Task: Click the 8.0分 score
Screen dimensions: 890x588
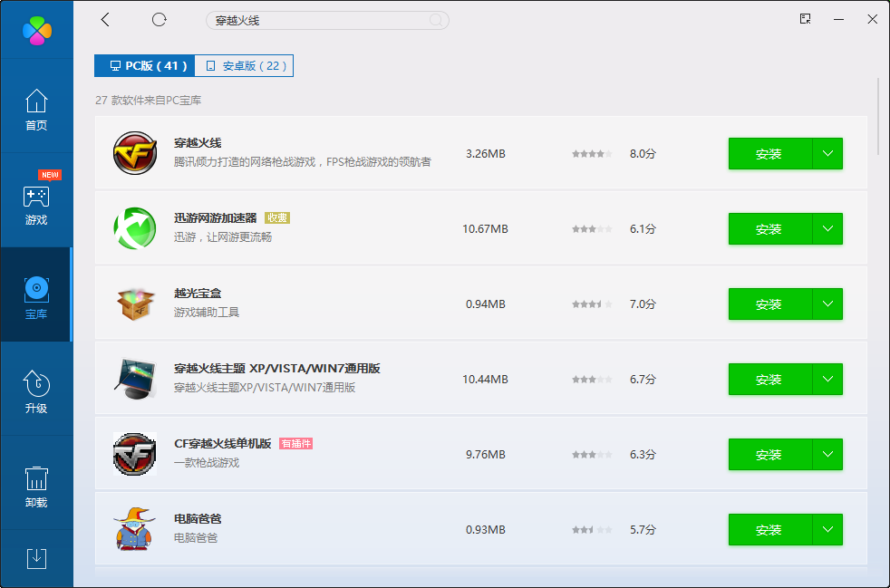Action: (643, 154)
